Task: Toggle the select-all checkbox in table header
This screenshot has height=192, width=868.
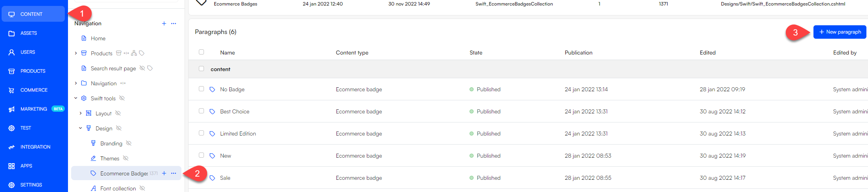Action: [x=202, y=52]
